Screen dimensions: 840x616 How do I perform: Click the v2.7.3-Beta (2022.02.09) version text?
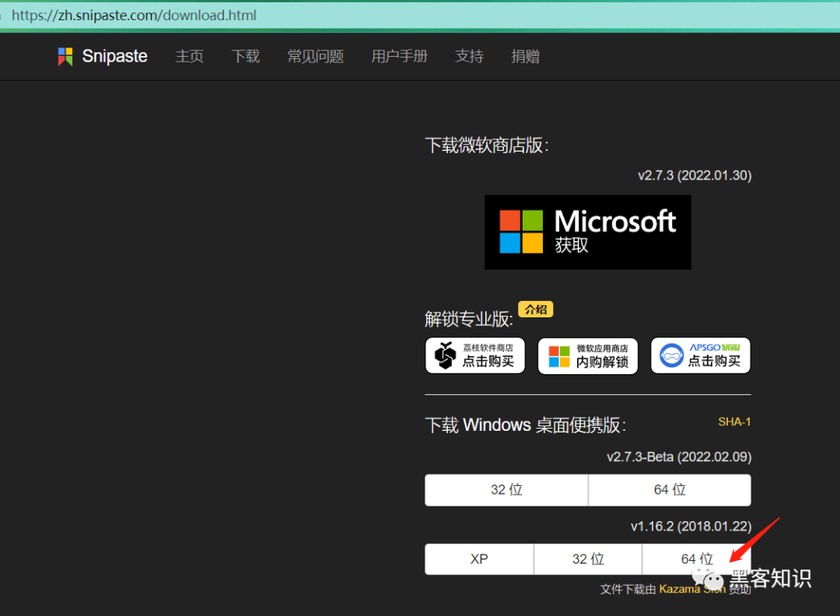coord(679,457)
